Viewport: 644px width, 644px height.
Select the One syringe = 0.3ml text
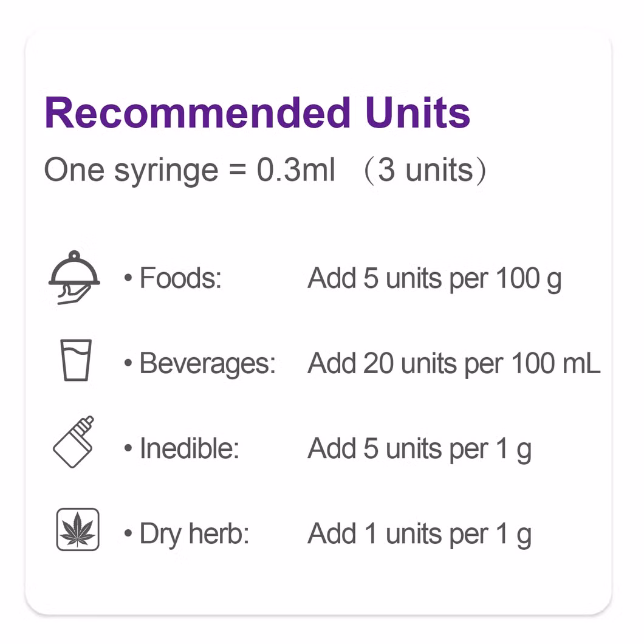click(190, 170)
